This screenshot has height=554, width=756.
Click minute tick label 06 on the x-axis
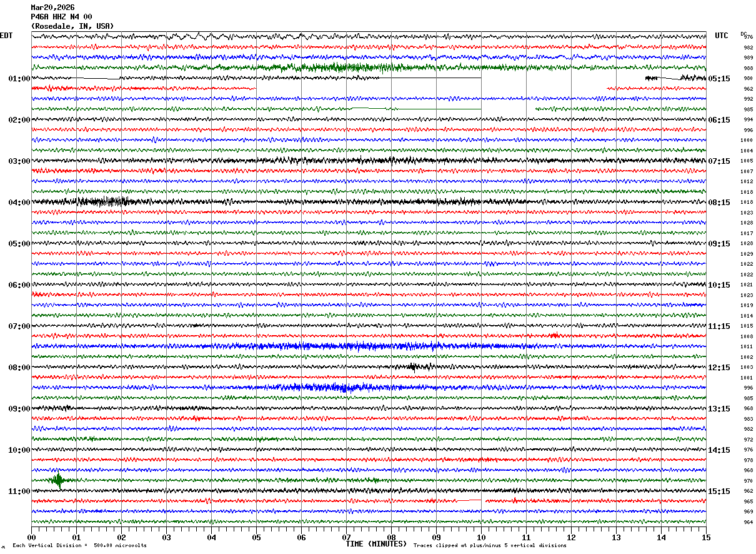pos(301,537)
